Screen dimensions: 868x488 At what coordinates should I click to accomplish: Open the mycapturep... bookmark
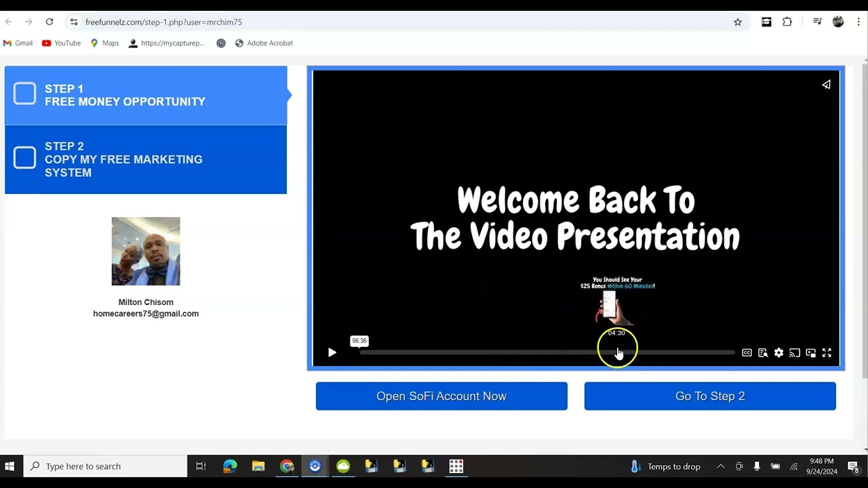(166, 43)
